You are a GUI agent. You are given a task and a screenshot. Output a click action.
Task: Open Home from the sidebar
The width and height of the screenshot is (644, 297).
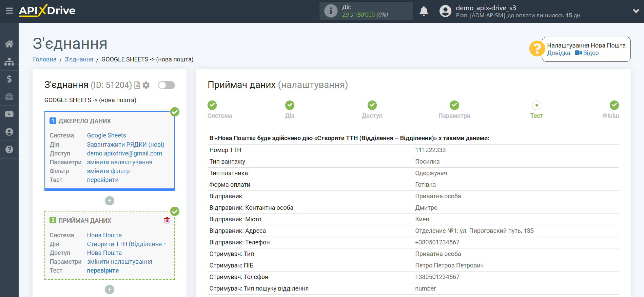click(x=9, y=44)
